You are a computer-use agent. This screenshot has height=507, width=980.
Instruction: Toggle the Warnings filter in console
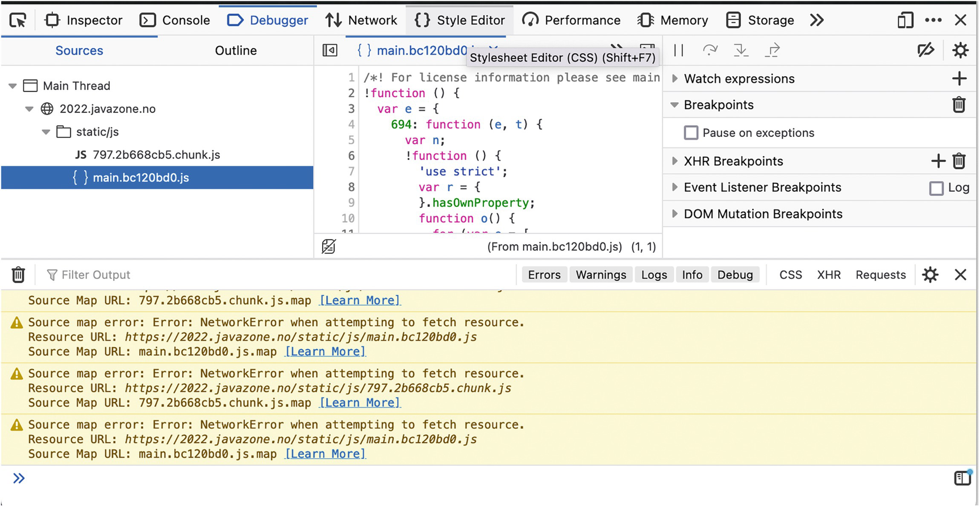click(x=600, y=275)
